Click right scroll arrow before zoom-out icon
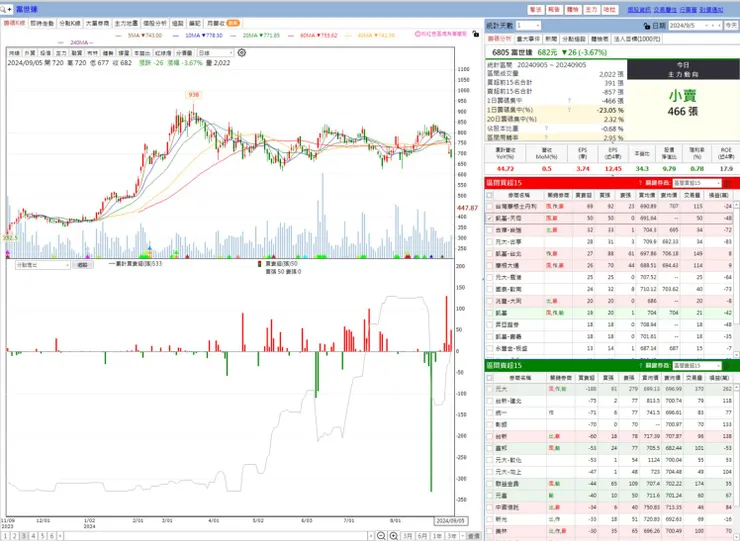The width and height of the screenshot is (740, 541). click(x=371, y=536)
